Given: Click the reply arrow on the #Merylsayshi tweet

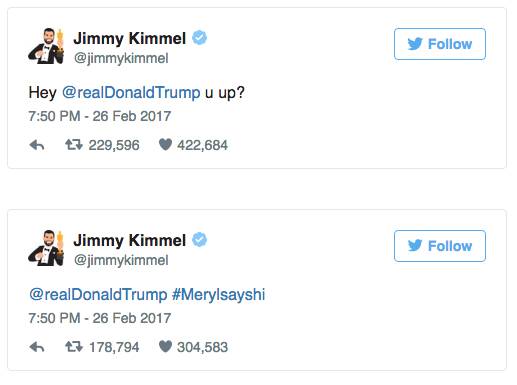Looking at the screenshot, I should coord(37,347).
